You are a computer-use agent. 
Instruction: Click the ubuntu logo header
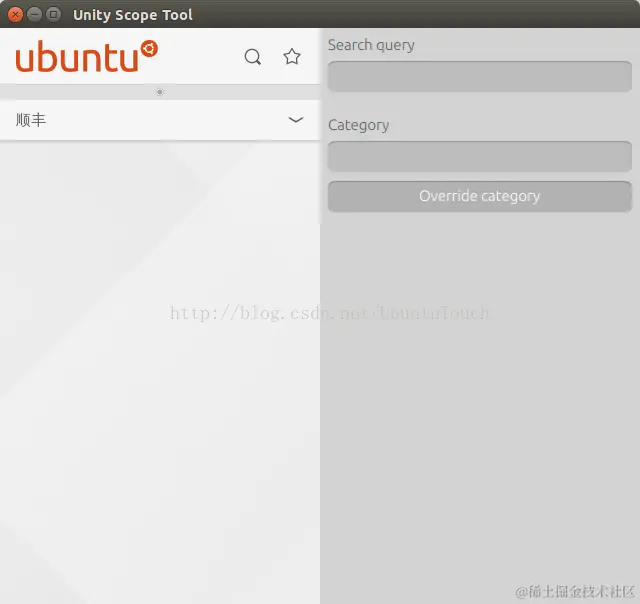click(87, 56)
